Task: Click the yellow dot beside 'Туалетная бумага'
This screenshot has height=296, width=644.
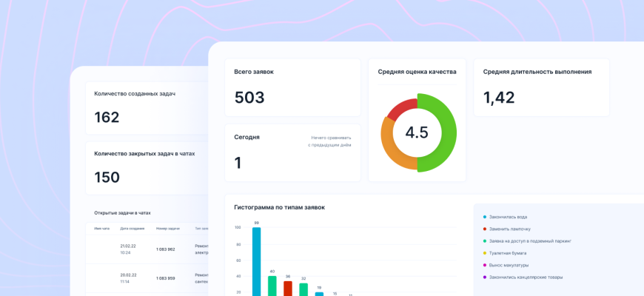Action: 485,253
